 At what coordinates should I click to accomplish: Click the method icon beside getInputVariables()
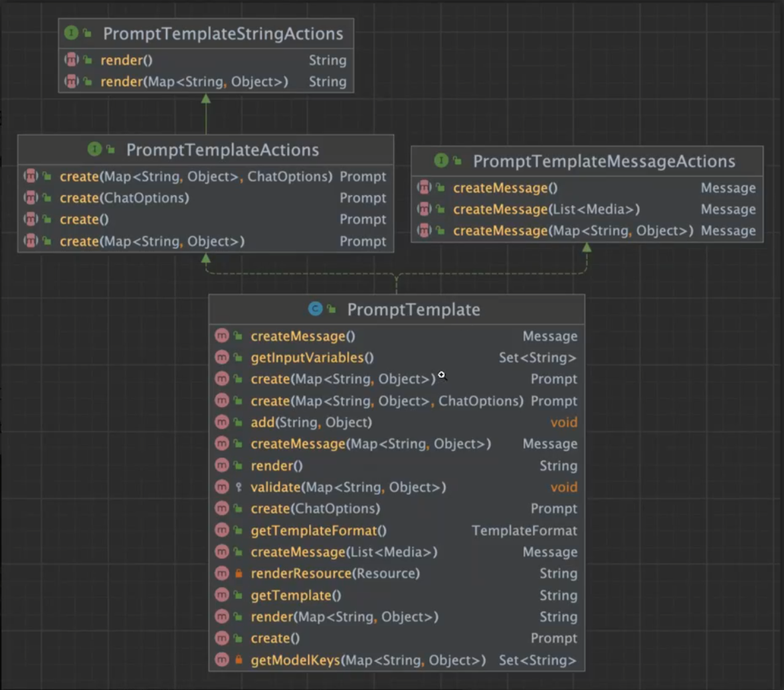click(222, 357)
